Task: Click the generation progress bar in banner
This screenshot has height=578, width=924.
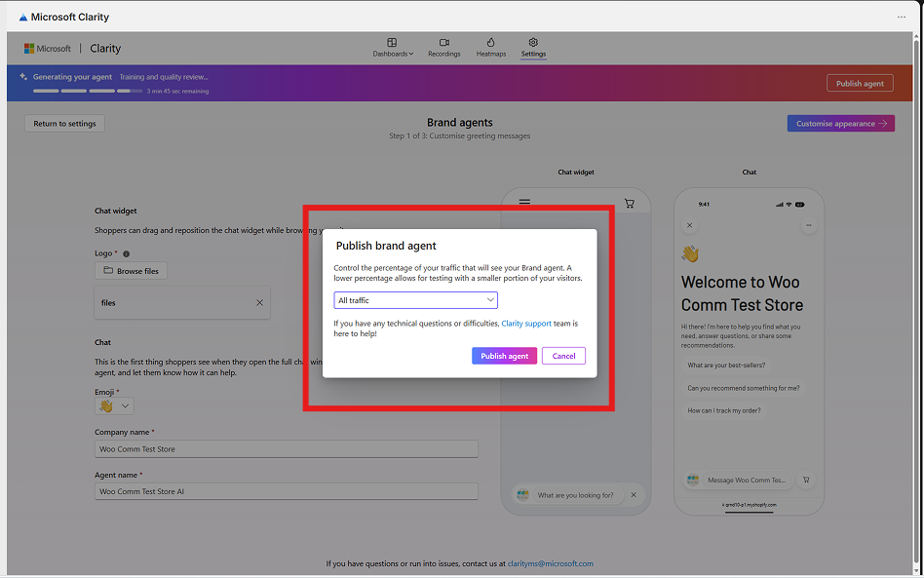Action: click(88, 91)
